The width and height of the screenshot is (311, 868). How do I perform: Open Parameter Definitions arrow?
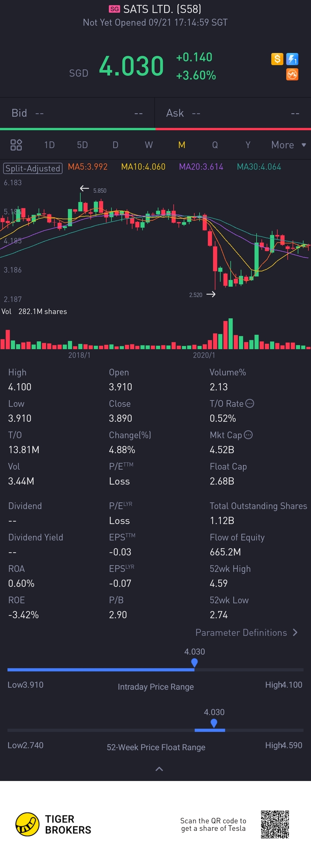[295, 632]
